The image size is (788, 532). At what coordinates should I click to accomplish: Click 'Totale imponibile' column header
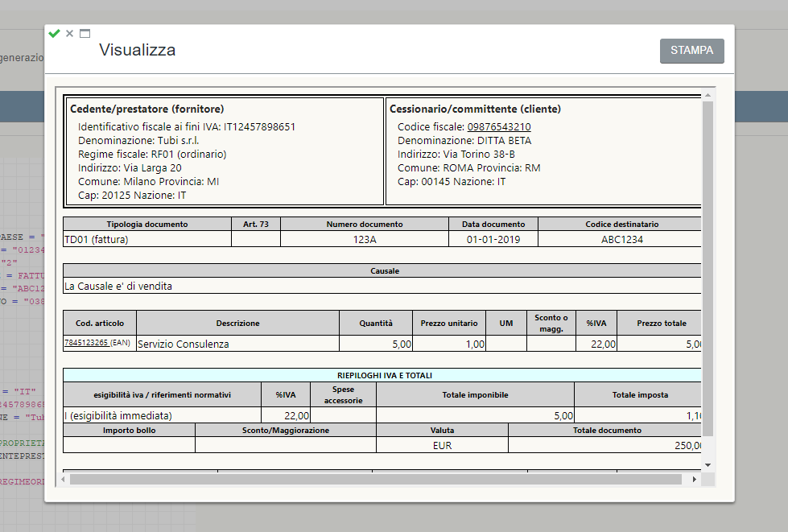475,395
